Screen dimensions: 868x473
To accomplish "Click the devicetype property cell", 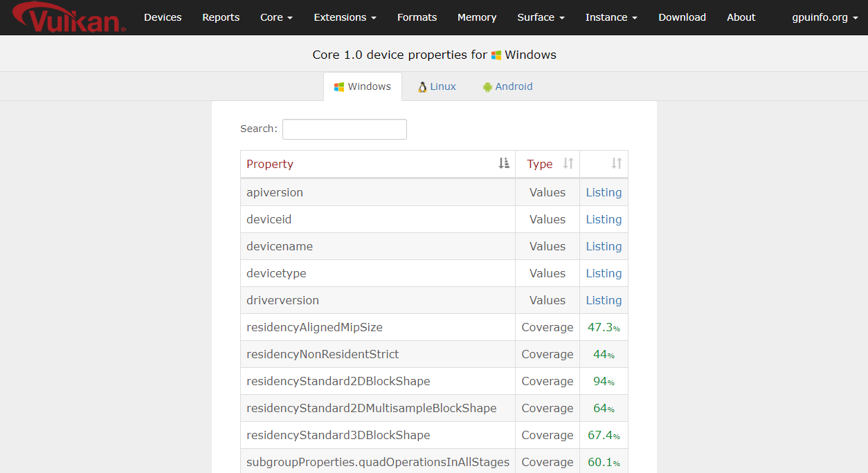I will (378, 273).
